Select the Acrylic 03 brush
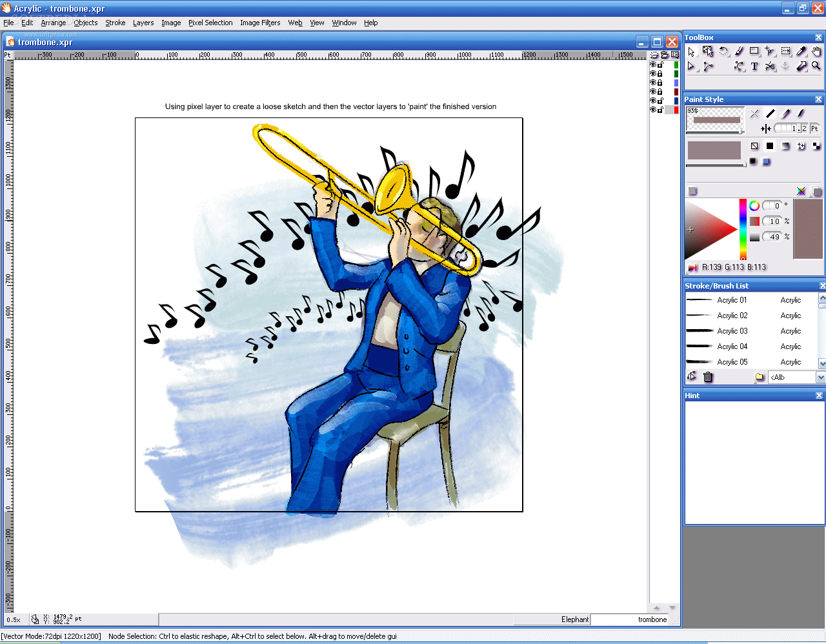The width and height of the screenshot is (826, 644). [x=751, y=331]
